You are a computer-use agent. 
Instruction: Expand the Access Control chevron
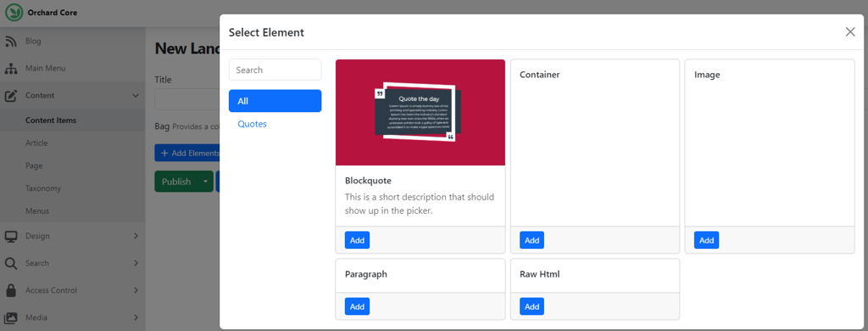pyautogui.click(x=136, y=290)
